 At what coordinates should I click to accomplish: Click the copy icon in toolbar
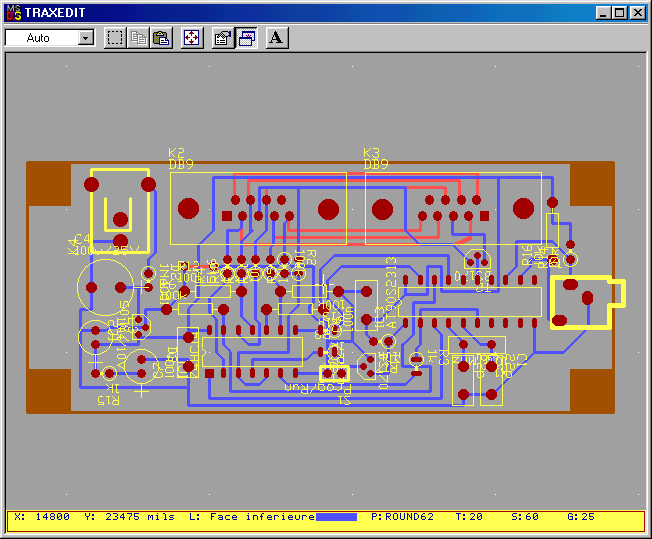139,38
